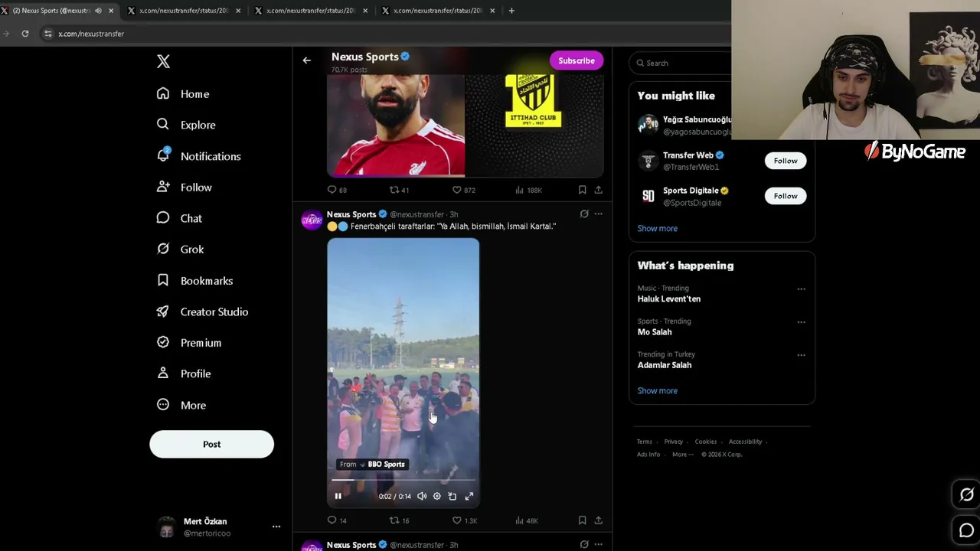Viewport: 980px width, 551px height.
Task: Repost the video post with 16 reposts
Action: 394,520
